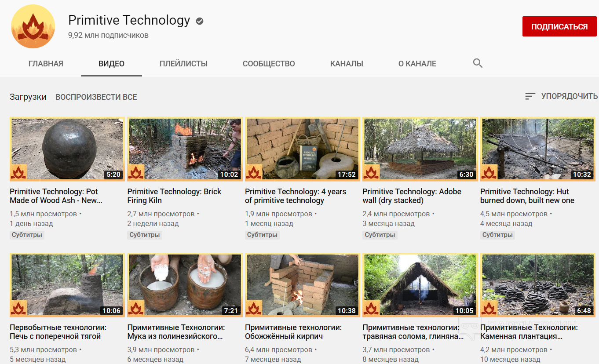
Task: Open the 4 years of primitive technology title
Action: [x=296, y=196]
